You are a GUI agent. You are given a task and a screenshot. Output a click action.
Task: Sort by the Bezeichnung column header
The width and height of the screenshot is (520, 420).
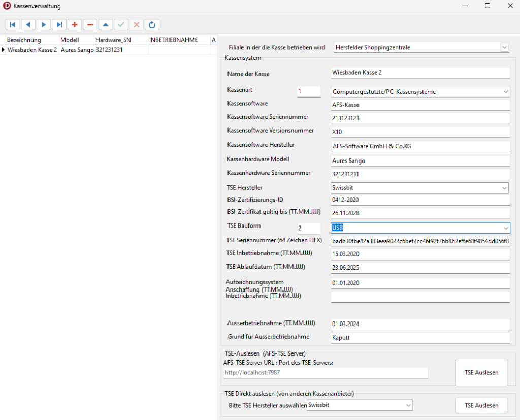(32, 40)
